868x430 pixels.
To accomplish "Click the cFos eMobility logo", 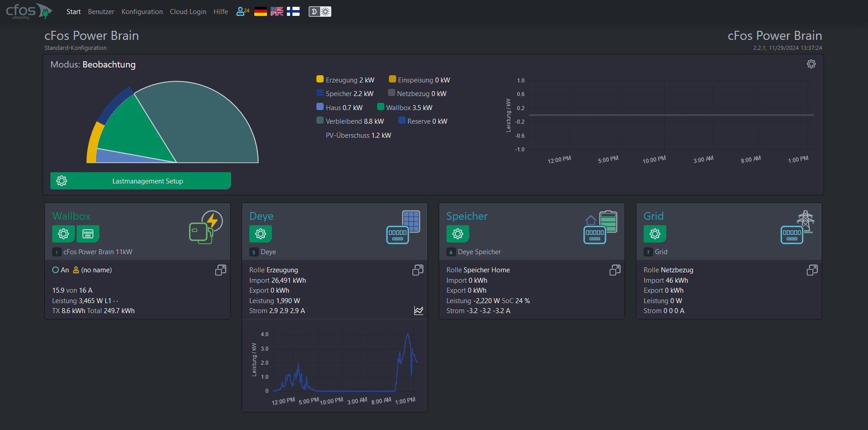I will (x=29, y=11).
